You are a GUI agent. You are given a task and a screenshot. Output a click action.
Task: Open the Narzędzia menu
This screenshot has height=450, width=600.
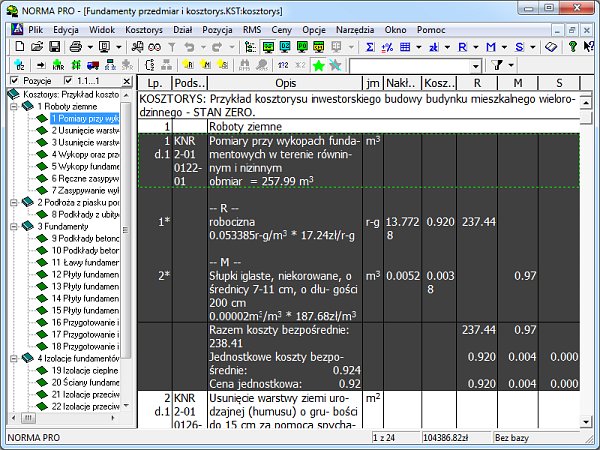coord(355,31)
